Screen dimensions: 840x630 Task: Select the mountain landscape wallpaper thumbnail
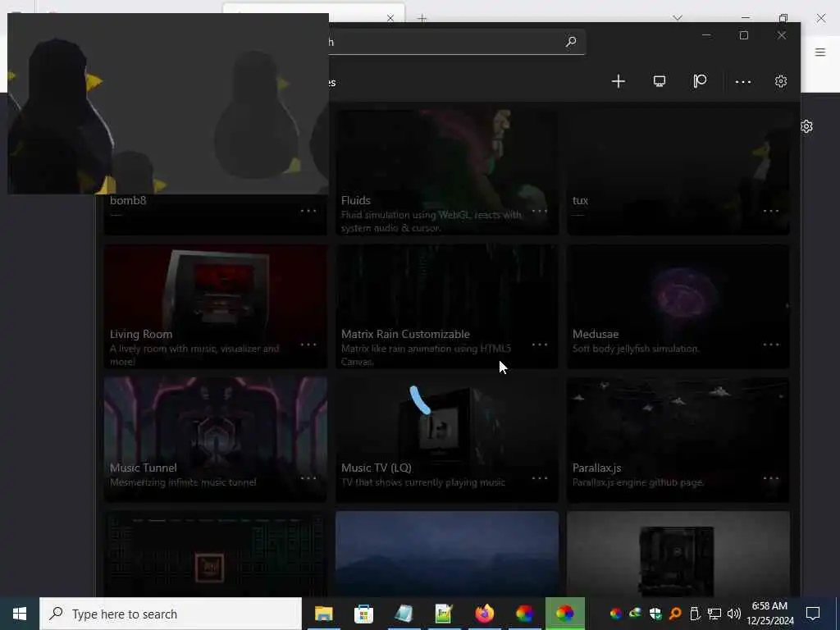pos(447,555)
